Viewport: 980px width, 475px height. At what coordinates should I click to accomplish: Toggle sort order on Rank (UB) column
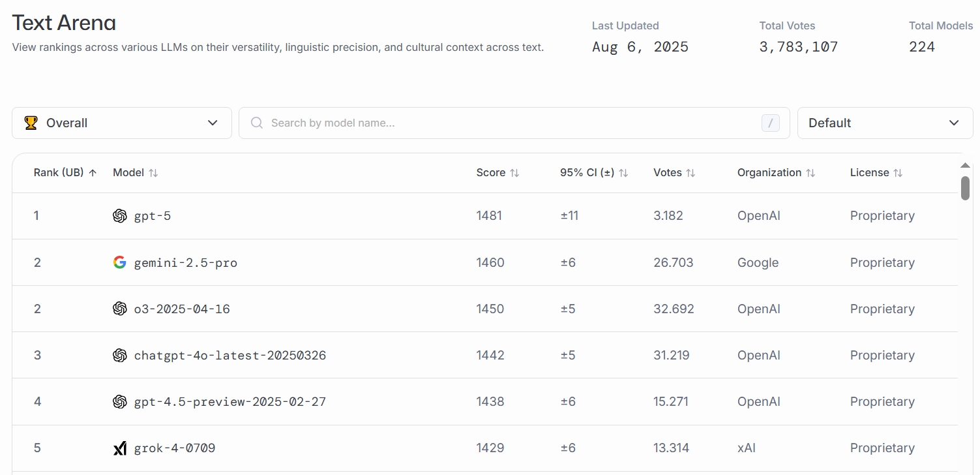tap(65, 173)
